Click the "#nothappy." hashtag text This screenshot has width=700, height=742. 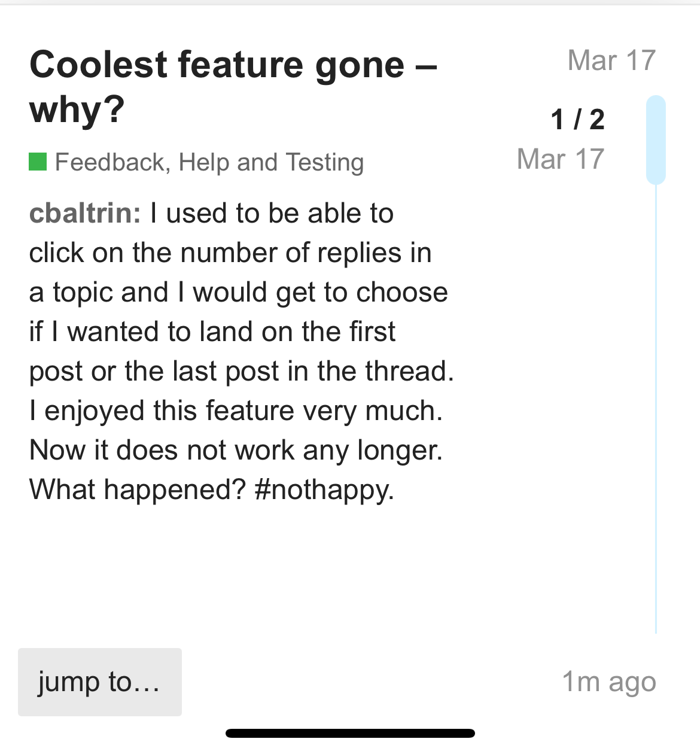pyautogui.click(x=324, y=489)
